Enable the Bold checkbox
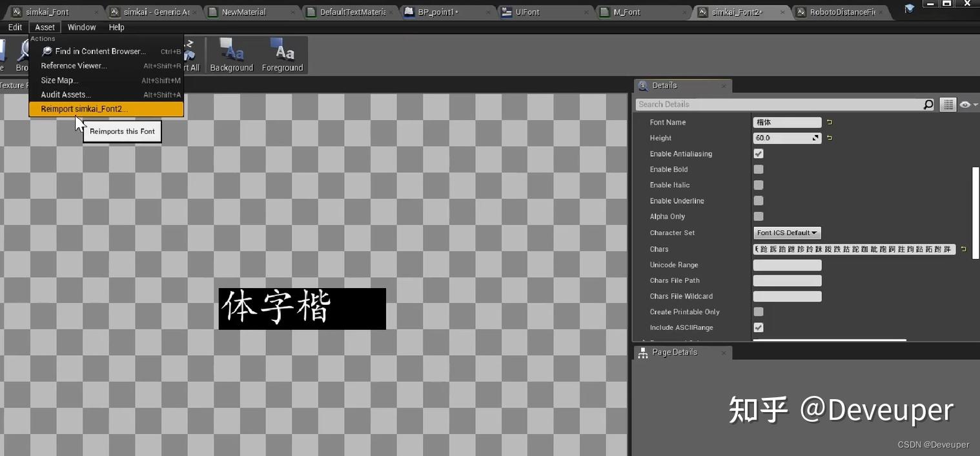Image resolution: width=980 pixels, height=456 pixels. 758,169
